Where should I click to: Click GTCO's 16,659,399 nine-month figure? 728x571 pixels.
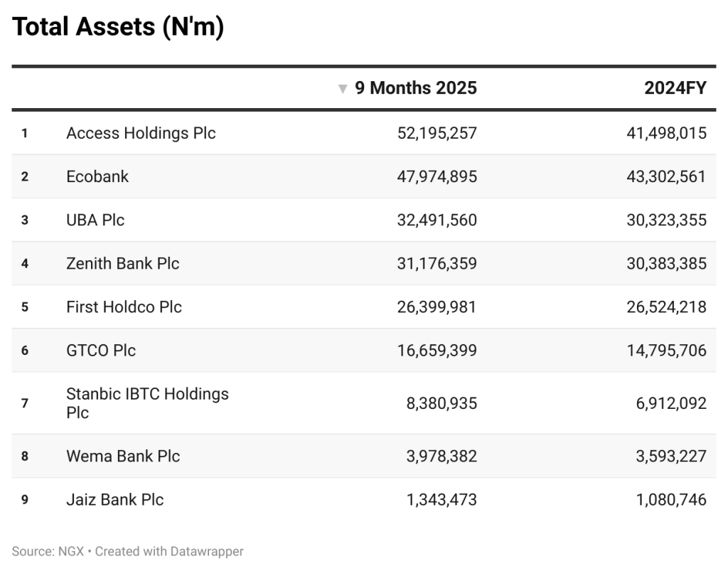(x=437, y=350)
